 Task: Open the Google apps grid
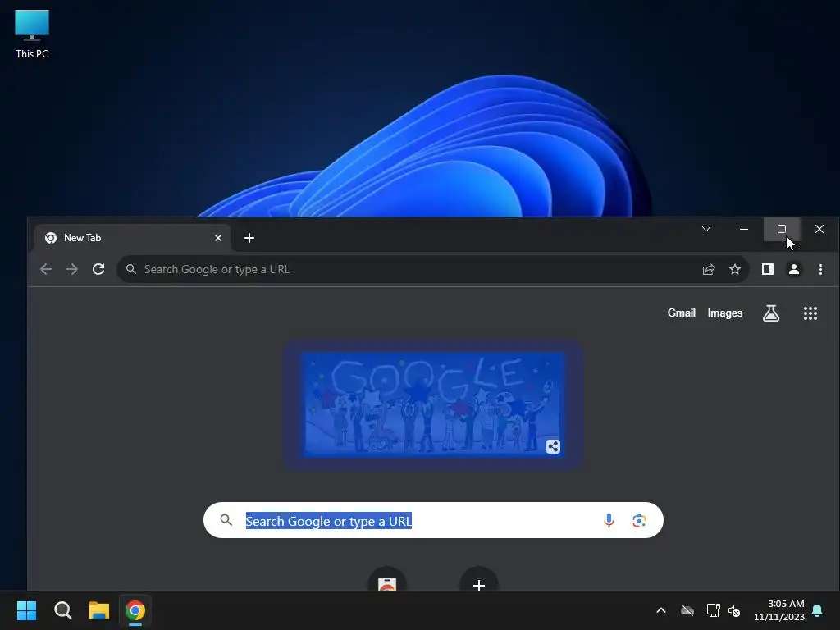coord(810,313)
